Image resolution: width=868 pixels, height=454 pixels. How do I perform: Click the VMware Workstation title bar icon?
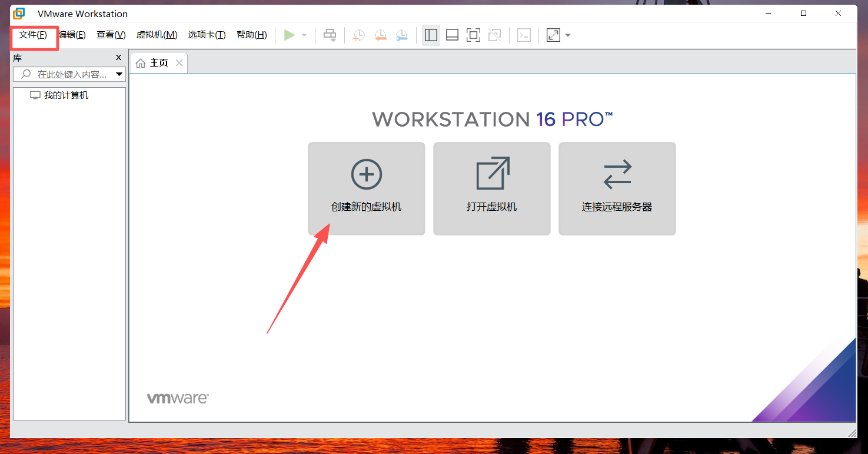(x=19, y=14)
